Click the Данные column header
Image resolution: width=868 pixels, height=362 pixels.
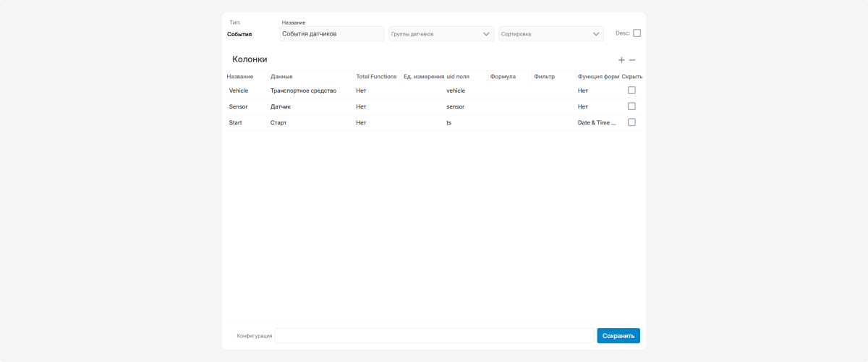tap(281, 77)
